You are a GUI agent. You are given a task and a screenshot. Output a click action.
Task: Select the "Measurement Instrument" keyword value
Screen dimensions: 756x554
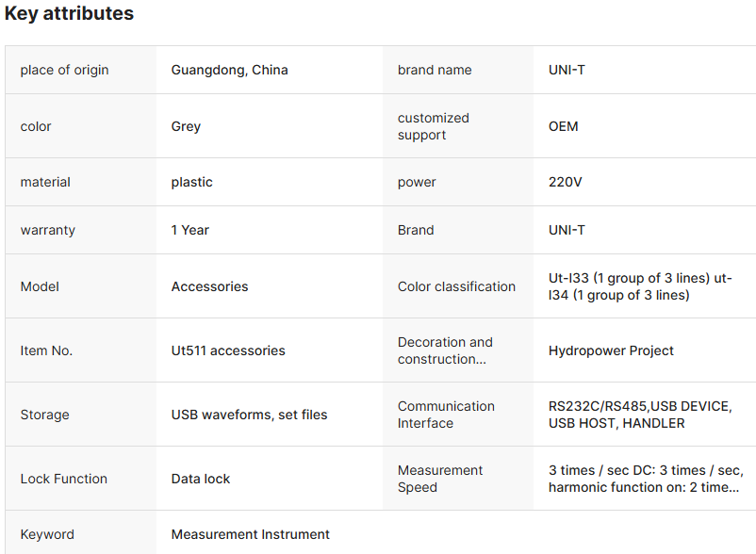[250, 534]
